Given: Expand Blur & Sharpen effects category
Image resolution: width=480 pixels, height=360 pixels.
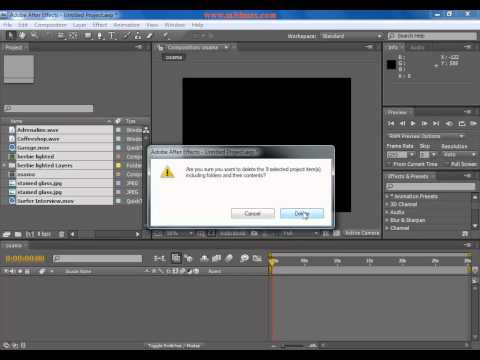Looking at the screenshot, I should (387, 220).
